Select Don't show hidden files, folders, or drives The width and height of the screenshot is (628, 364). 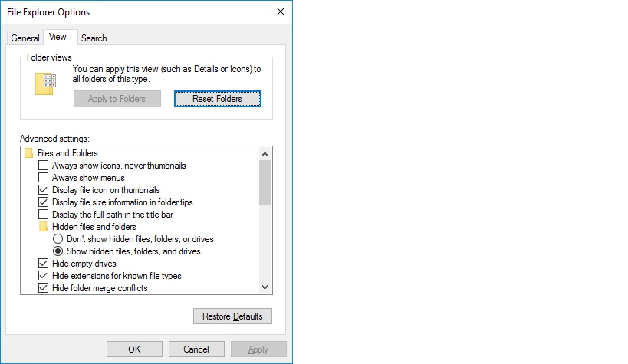coord(58,239)
